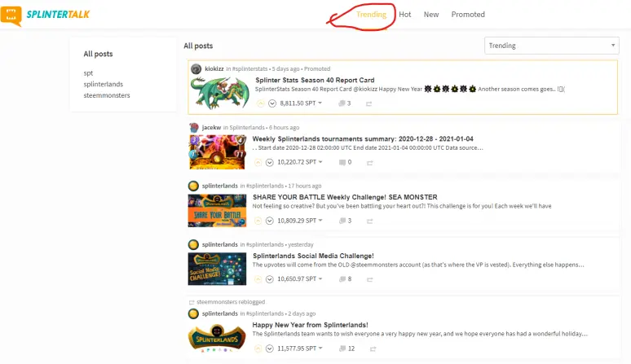
Task: Downvote the Weekly Splinterlands tournaments summary post
Action: click(270, 162)
